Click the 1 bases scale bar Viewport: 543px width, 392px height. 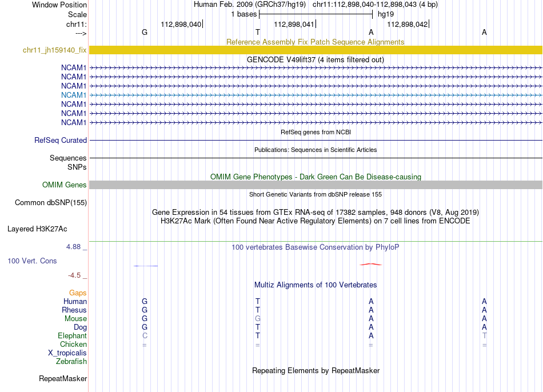(x=316, y=14)
